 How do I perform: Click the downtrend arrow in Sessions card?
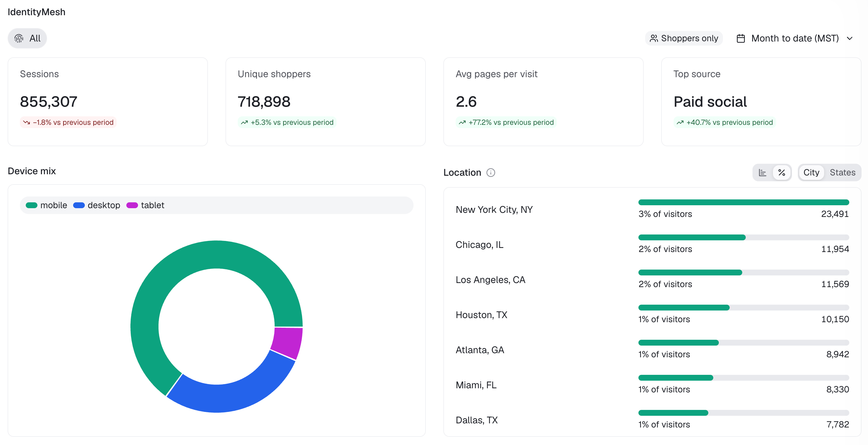click(x=27, y=122)
